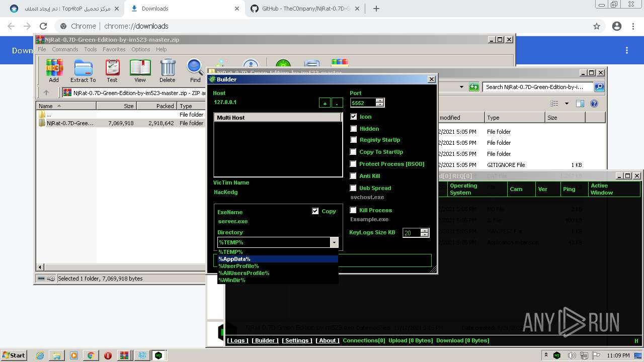Open the downloads page three-dot menu
This screenshot has width=644, height=362.
[x=627, y=50]
